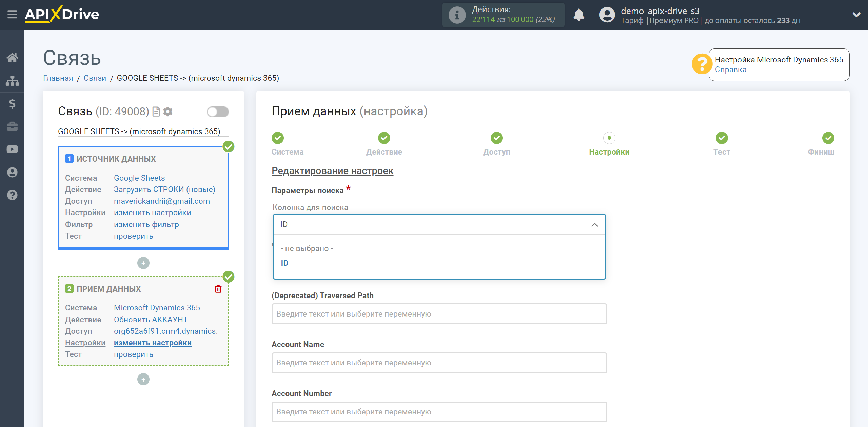The width and height of the screenshot is (868, 427).
Task: Go to Главная breadcrumb
Action: tap(58, 78)
